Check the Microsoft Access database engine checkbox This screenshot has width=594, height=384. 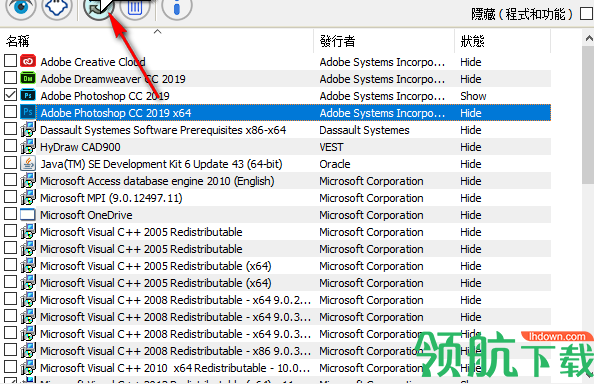click(11, 180)
